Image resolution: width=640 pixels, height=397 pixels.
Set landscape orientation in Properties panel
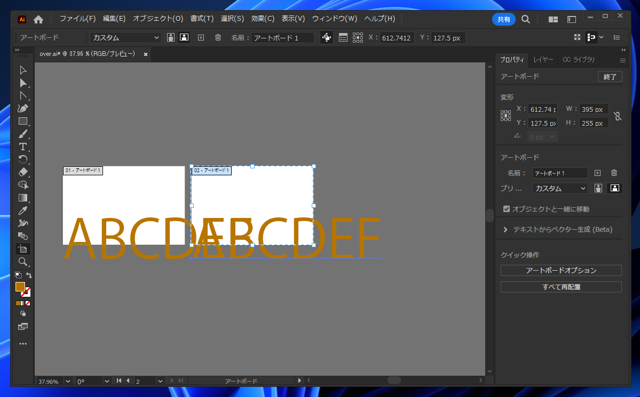(614, 188)
